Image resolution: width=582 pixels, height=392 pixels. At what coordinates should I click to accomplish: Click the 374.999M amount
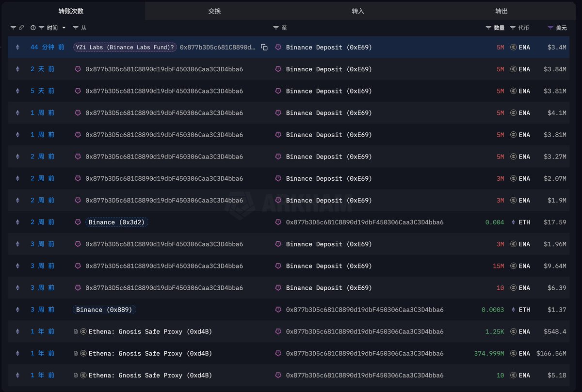489,353
